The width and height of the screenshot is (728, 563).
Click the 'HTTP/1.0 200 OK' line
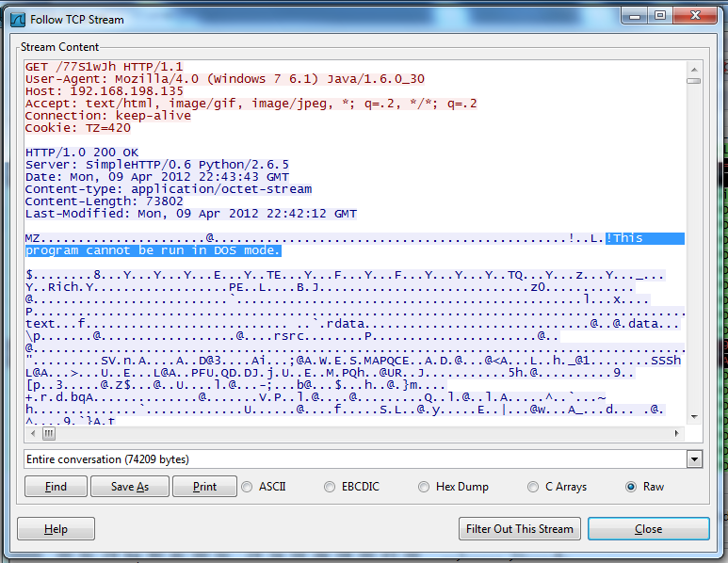pyautogui.click(x=82, y=153)
